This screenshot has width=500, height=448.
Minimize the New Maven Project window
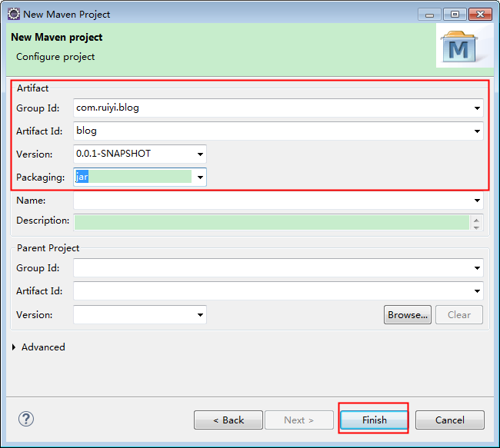(x=429, y=15)
